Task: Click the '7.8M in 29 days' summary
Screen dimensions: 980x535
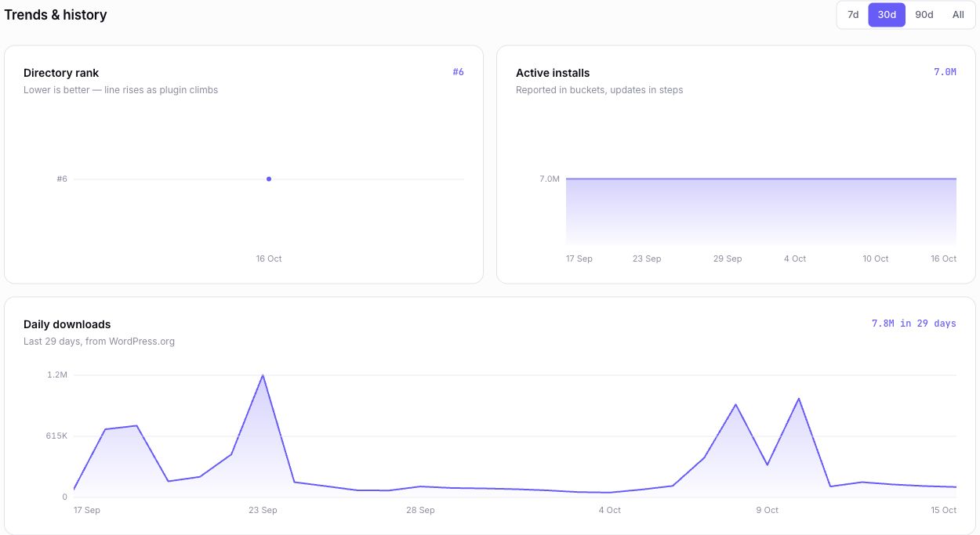Action: coord(914,324)
